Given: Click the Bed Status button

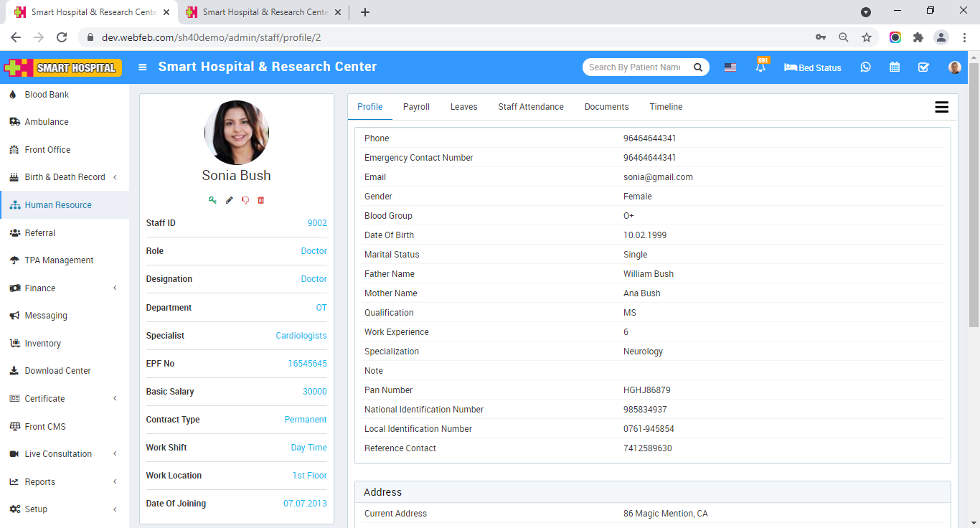Looking at the screenshot, I should (x=813, y=67).
